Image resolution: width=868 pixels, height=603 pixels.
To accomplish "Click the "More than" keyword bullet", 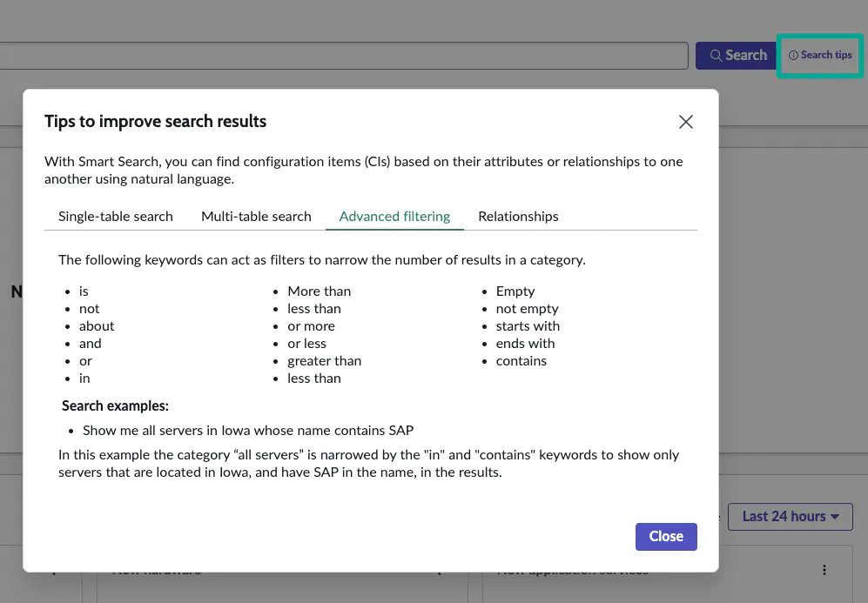I will point(319,291).
